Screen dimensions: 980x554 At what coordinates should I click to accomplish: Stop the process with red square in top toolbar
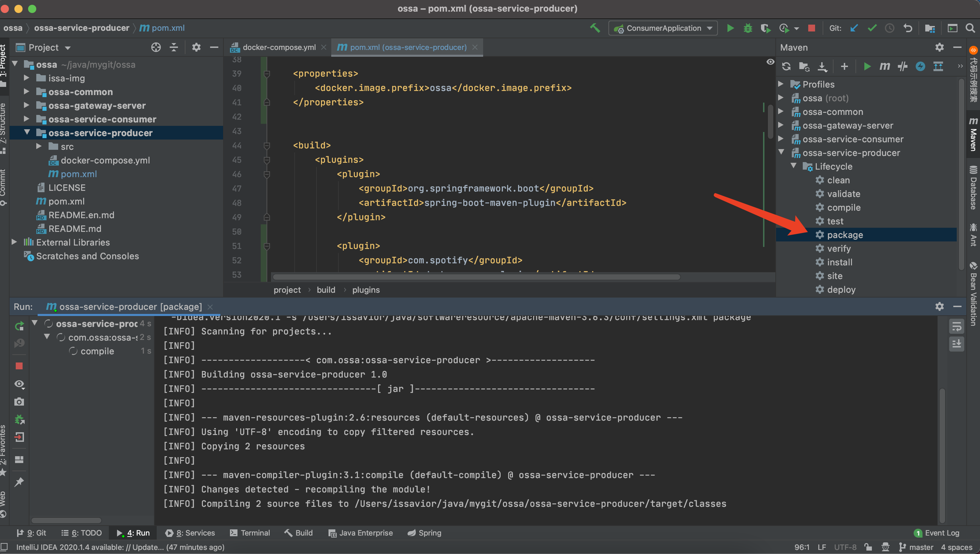point(811,28)
